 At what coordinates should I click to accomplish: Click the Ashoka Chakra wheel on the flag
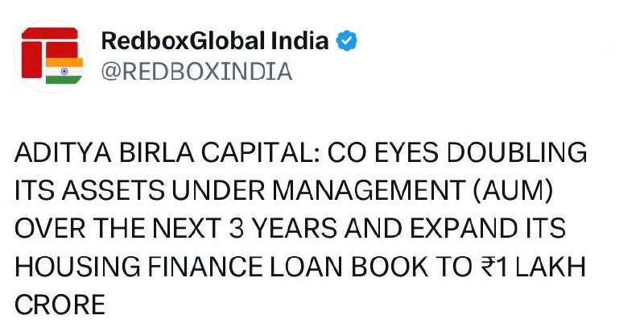[64, 71]
